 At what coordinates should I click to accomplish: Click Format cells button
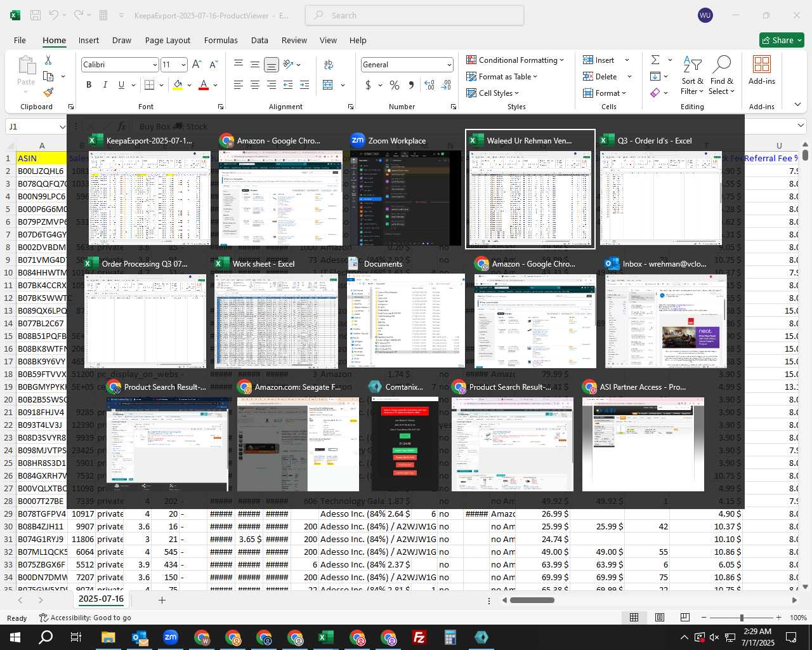pyautogui.click(x=605, y=93)
